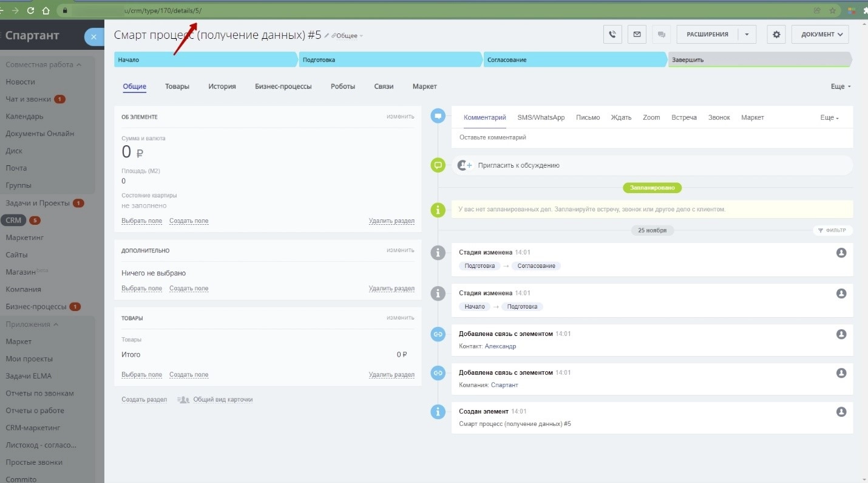This screenshot has height=483, width=868.
Task: Click the phone call icon button
Action: pyautogui.click(x=612, y=35)
